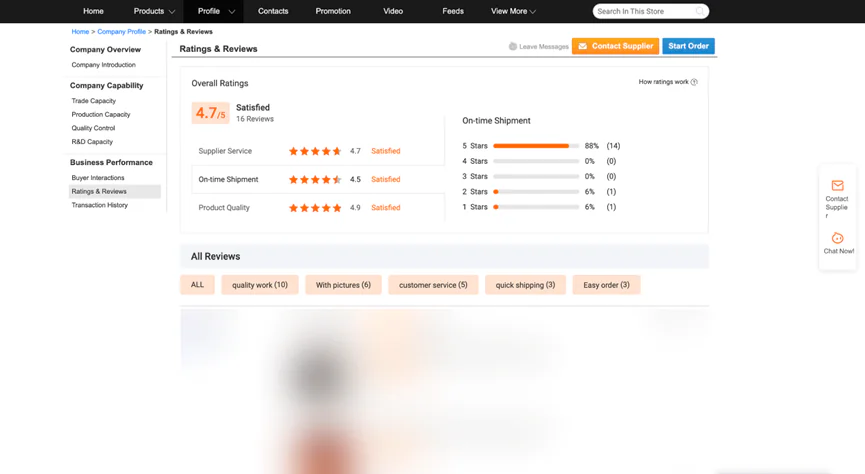This screenshot has height=474, width=865.
Task: Open the Promotion menu item
Action: tap(333, 11)
